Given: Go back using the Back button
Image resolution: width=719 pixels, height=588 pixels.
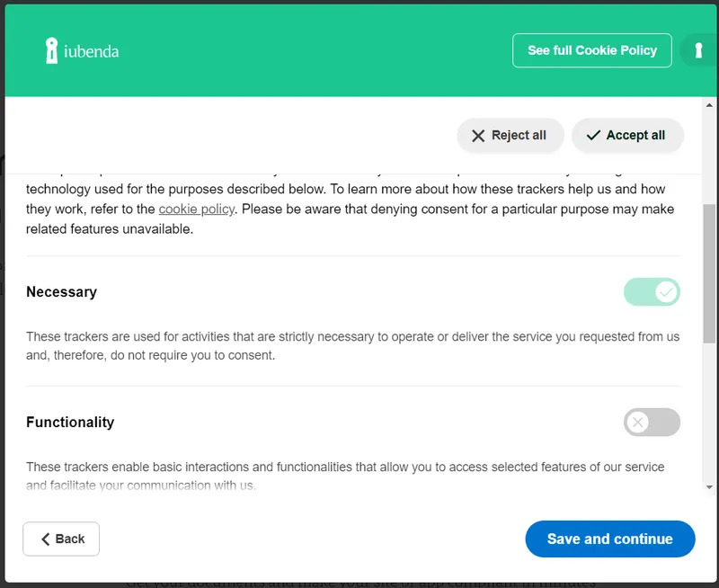Looking at the screenshot, I should tap(61, 539).
